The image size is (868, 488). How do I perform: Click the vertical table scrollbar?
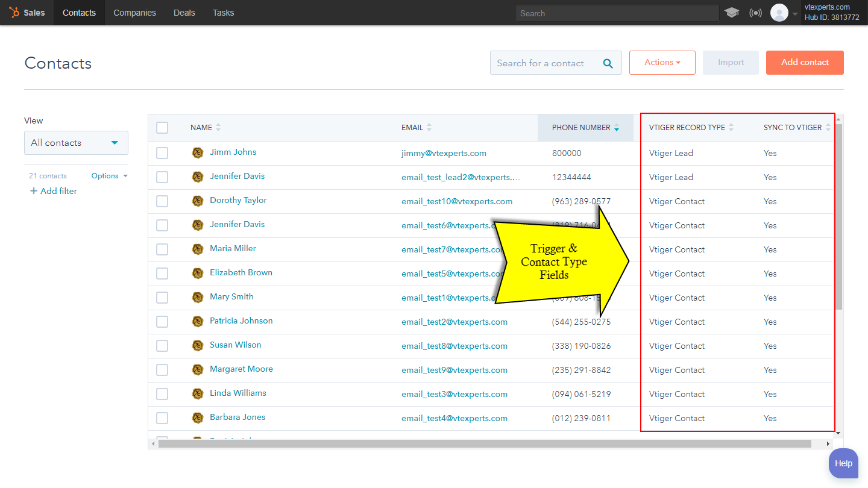tap(838, 218)
